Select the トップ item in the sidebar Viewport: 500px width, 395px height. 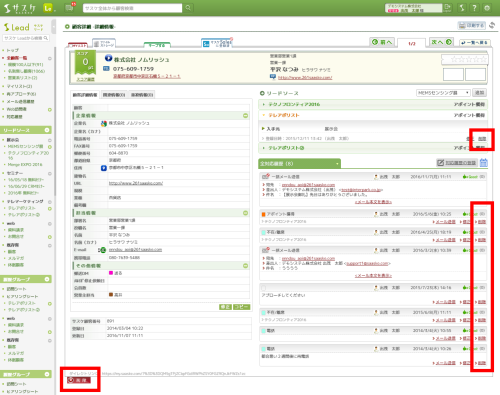(x=13, y=50)
